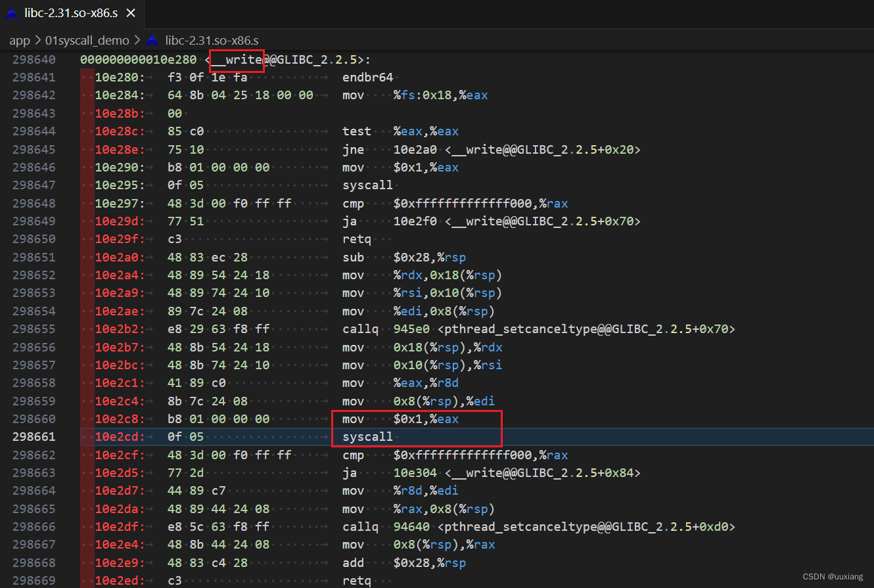874x588 pixels.
Task: Click the %fs:0x18,%eax operand
Action: [441, 95]
